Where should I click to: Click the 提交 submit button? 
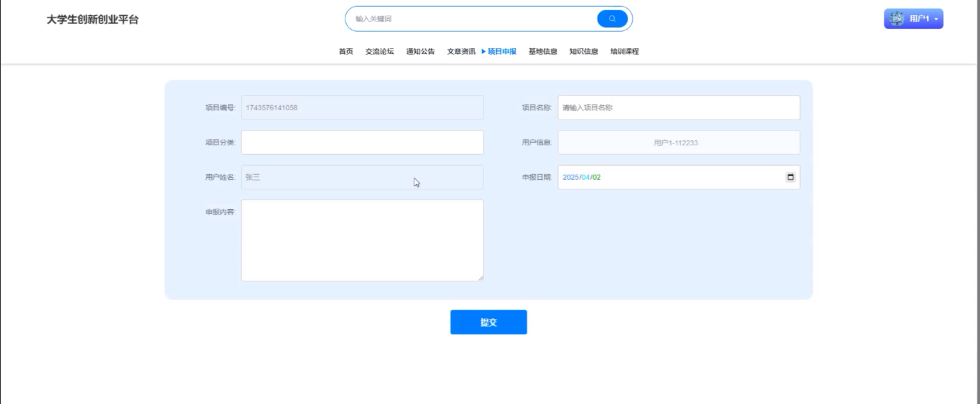(488, 322)
